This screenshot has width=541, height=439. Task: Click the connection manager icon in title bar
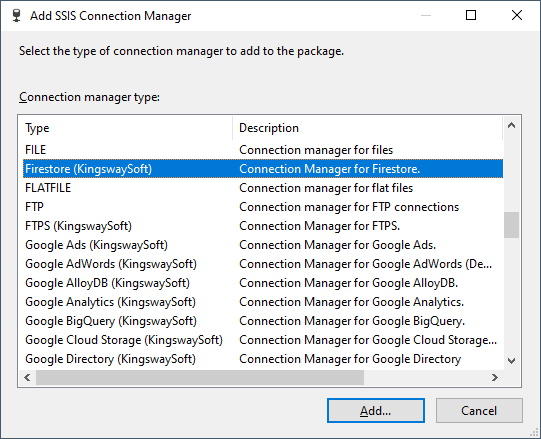(x=16, y=16)
